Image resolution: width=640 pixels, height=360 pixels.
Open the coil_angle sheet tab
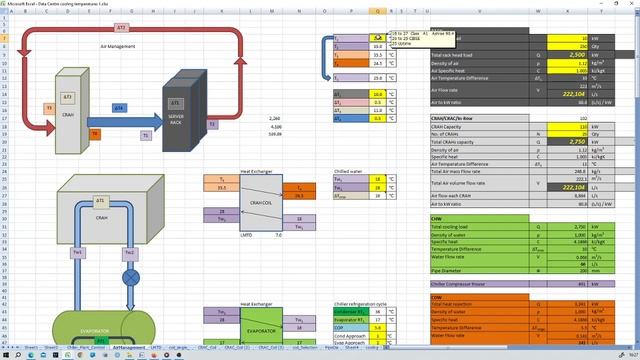[x=178, y=347]
